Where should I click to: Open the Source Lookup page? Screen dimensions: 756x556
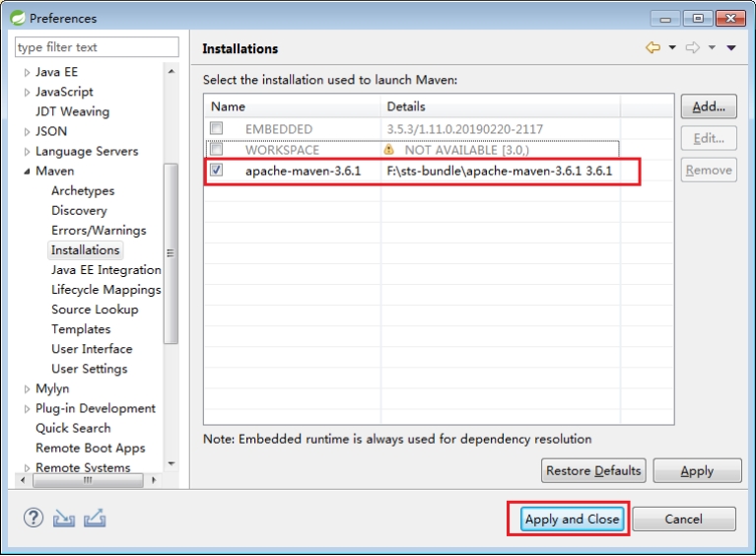coord(95,310)
